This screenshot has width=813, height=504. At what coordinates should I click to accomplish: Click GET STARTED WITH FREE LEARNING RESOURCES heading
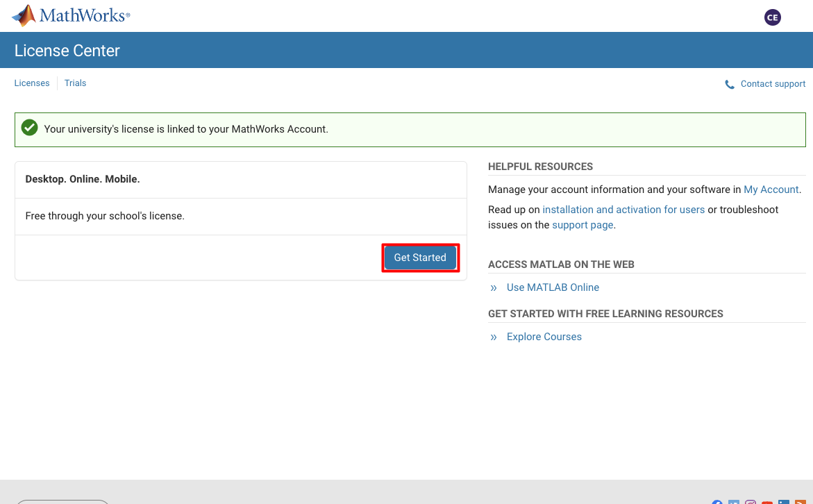[x=605, y=314]
